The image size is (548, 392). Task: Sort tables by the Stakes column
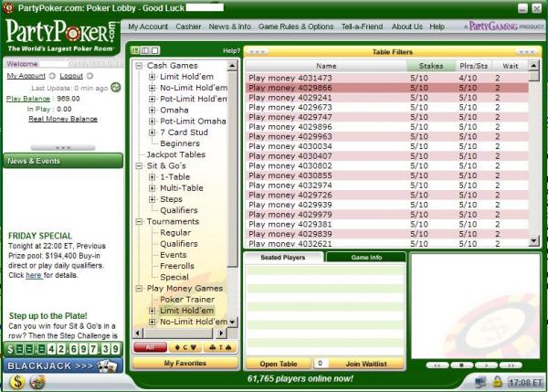[431, 66]
